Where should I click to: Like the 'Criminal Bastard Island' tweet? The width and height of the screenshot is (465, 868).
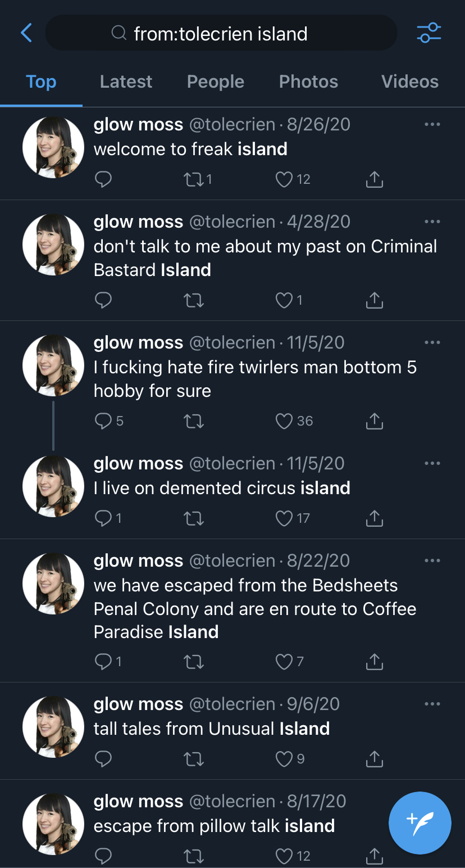point(284,301)
